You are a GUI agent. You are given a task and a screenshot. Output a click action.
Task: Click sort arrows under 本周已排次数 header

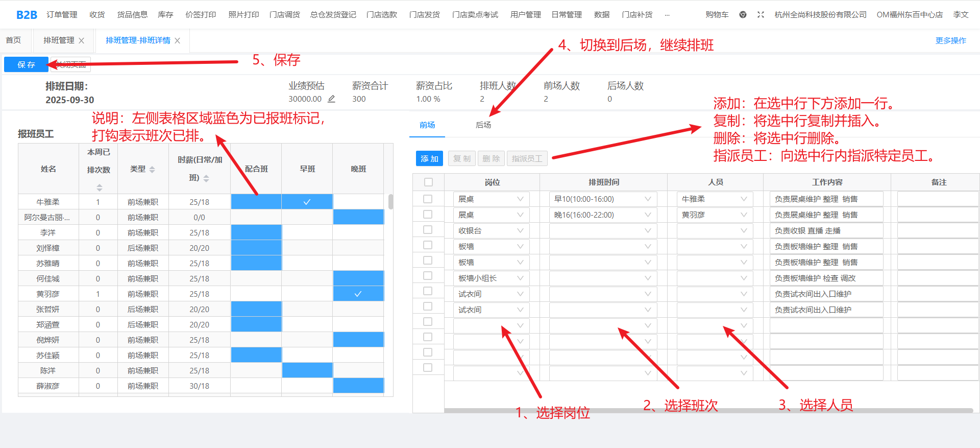(x=100, y=187)
